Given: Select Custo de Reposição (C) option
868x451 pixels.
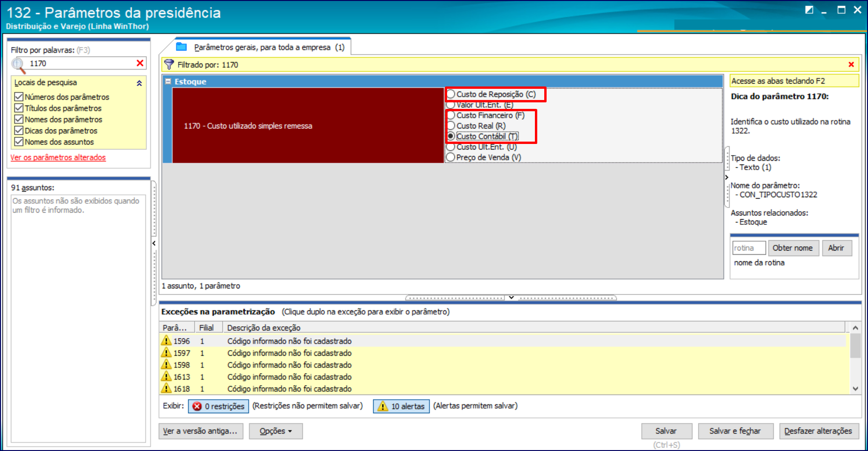Looking at the screenshot, I should point(451,94).
